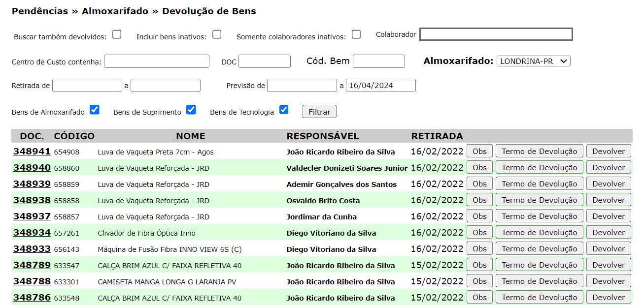
Task: Open 'Termo de Devolução' for document 348939
Action: (x=539, y=183)
